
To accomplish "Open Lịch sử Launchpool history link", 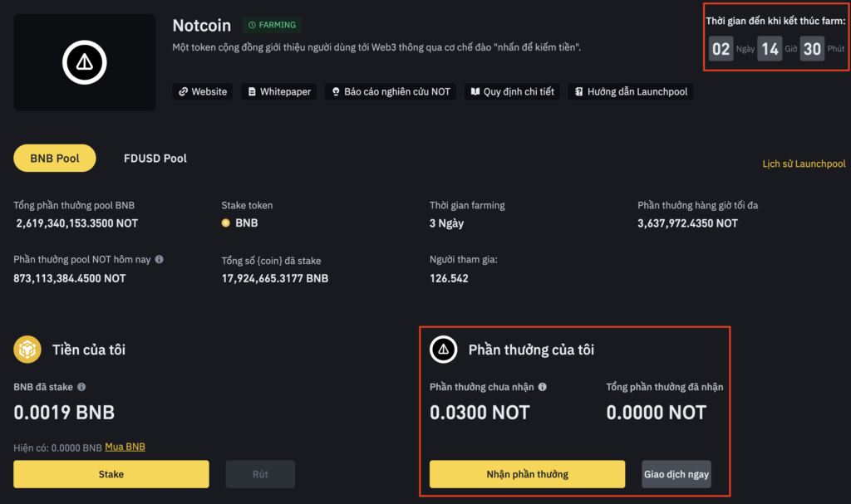I will (x=804, y=164).
